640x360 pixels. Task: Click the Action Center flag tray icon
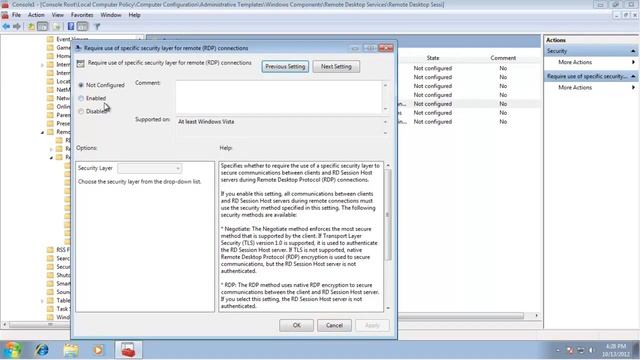tap(570, 350)
